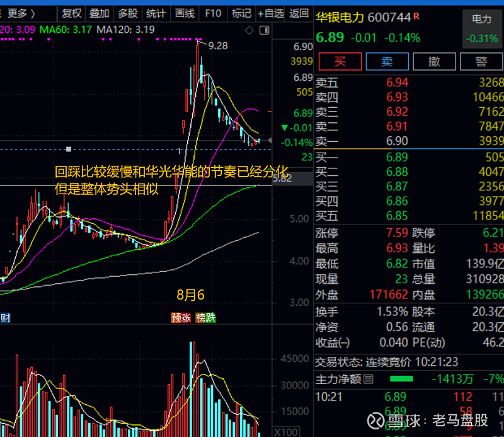Click the 撤 cancel order button
Screen dimensions: 504x437
[434, 61]
